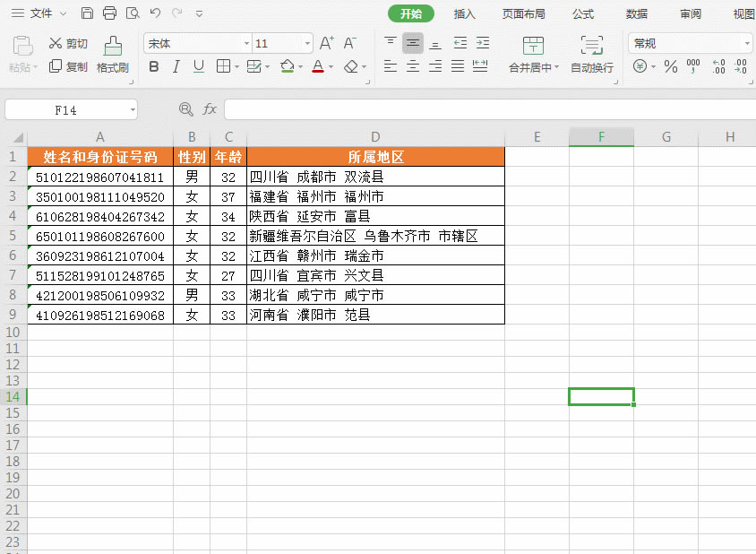Click Merge and Center (合并居中) button
Viewport: 756px width, 554px height.
click(x=533, y=55)
